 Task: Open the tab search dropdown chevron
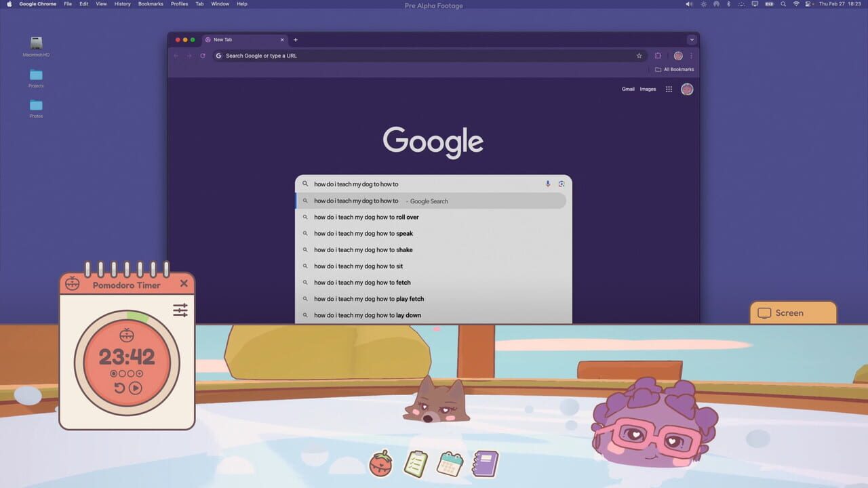click(x=692, y=39)
